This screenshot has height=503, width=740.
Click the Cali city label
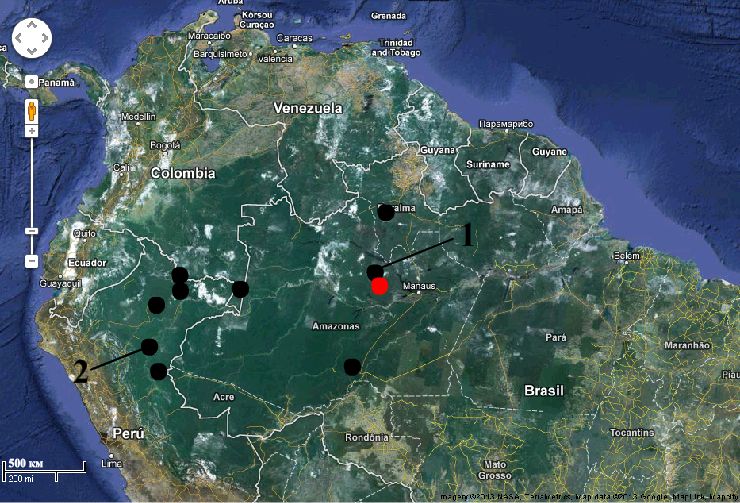pos(120,168)
